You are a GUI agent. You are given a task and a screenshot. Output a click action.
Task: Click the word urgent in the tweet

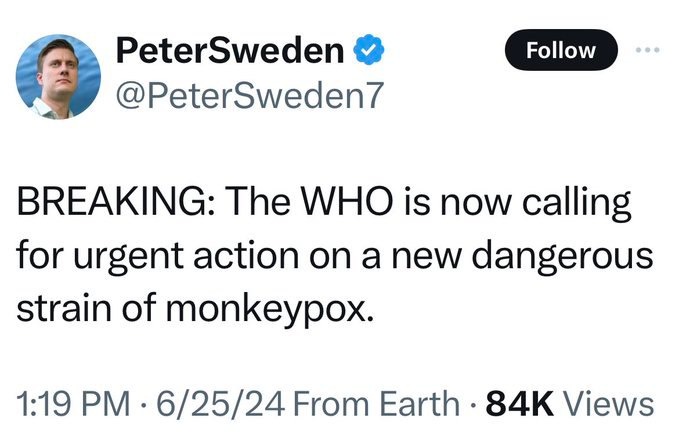129,257
